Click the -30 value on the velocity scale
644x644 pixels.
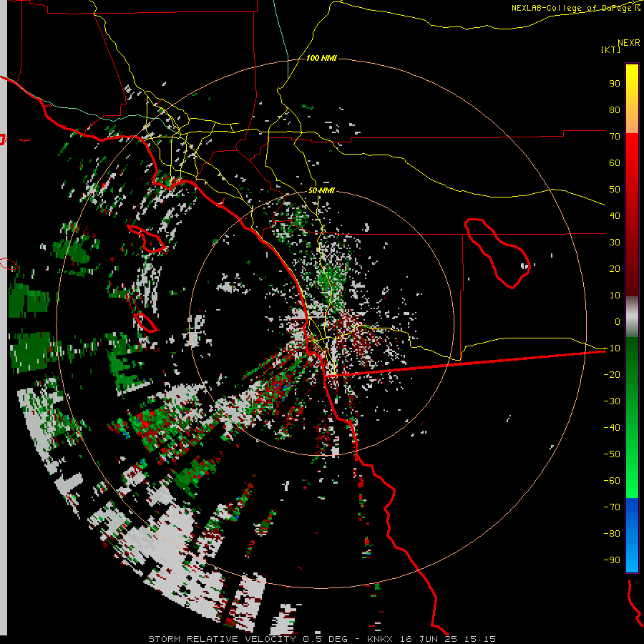point(612,401)
